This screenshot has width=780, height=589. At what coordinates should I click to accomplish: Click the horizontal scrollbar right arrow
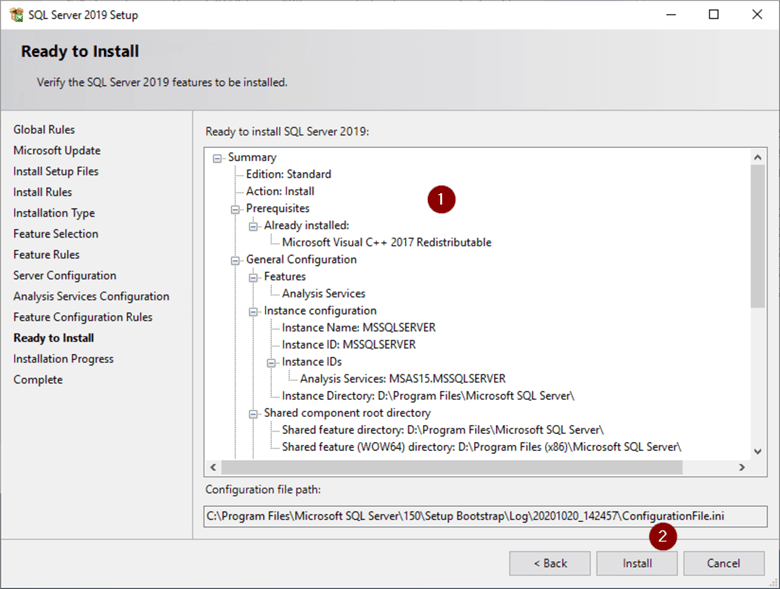click(x=741, y=468)
